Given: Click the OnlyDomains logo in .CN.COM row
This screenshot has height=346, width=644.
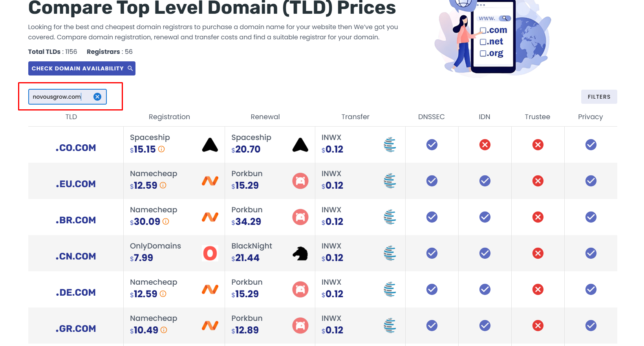Looking at the screenshot, I should click(x=210, y=253).
